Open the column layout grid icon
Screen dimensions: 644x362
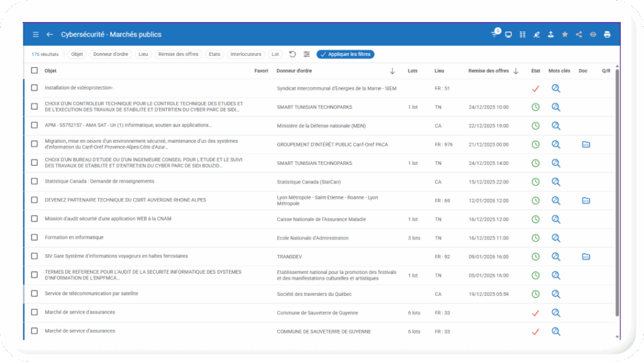click(522, 35)
